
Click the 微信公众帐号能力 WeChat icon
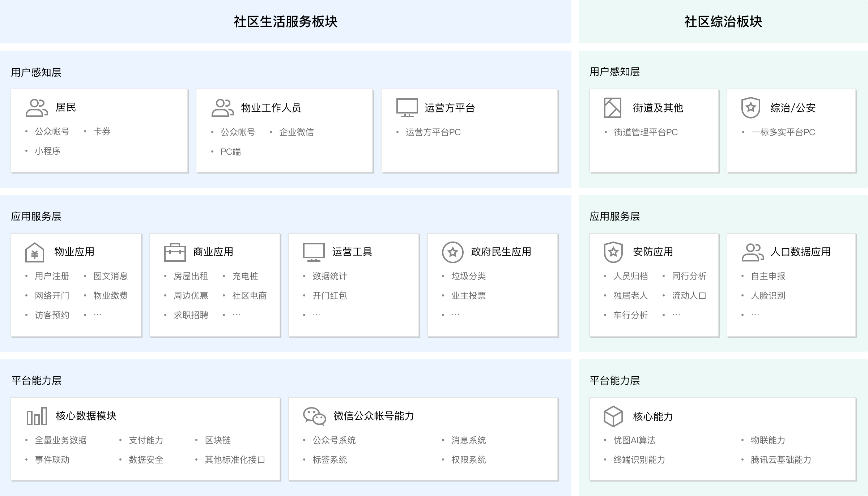pos(314,416)
